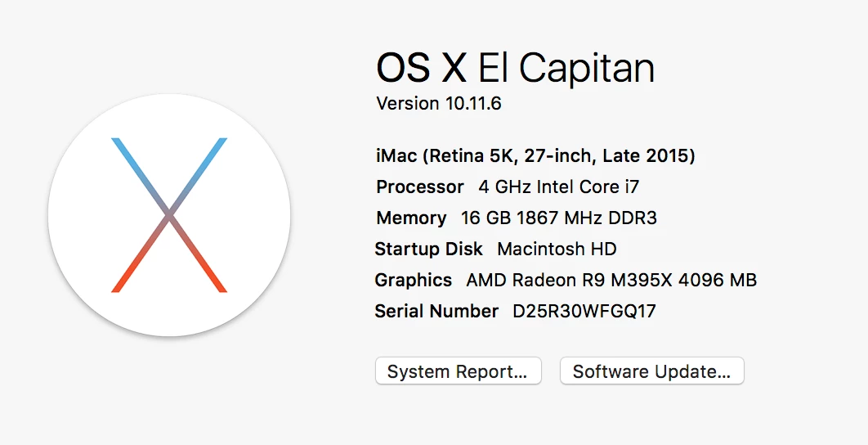Select the iMac Retina 5K model line
868x445 pixels.
[535, 155]
